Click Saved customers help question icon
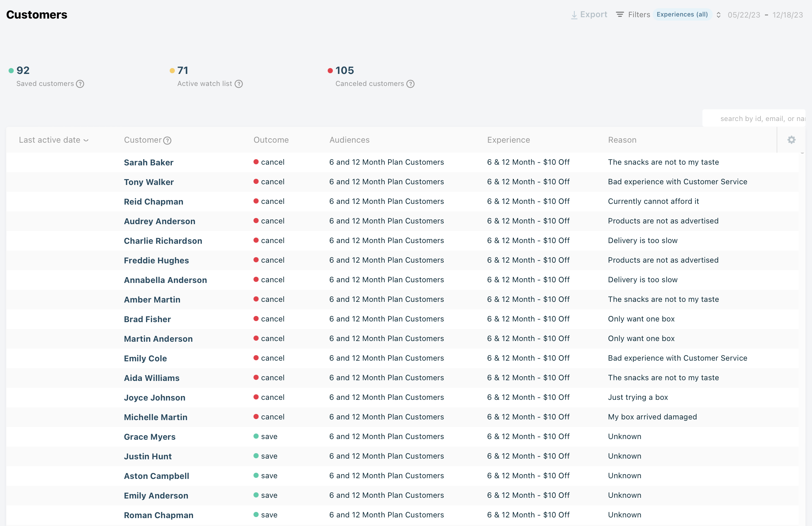The height and width of the screenshot is (526, 812). pyautogui.click(x=80, y=84)
